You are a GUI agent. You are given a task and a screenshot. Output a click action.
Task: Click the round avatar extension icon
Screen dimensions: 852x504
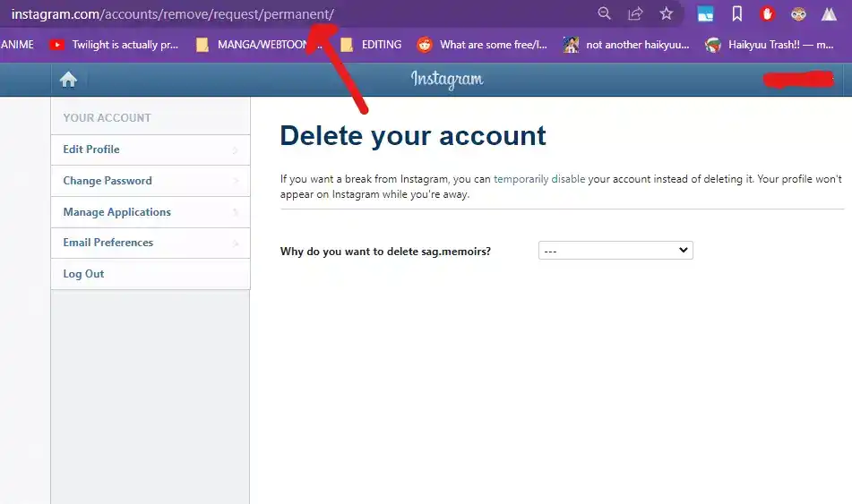[x=798, y=14]
